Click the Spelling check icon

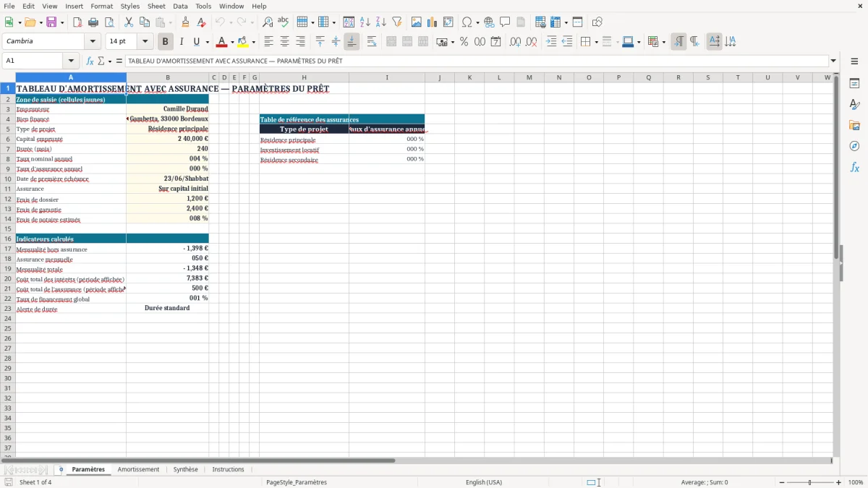pyautogui.click(x=284, y=22)
